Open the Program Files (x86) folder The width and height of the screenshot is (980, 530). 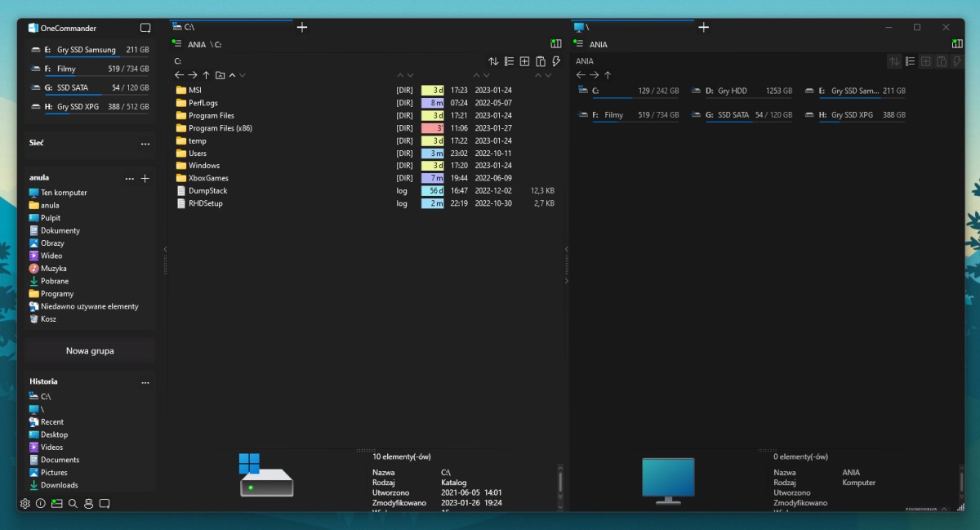tap(220, 128)
